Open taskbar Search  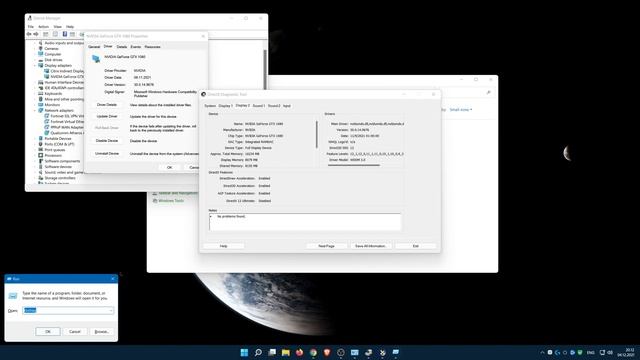point(258,353)
